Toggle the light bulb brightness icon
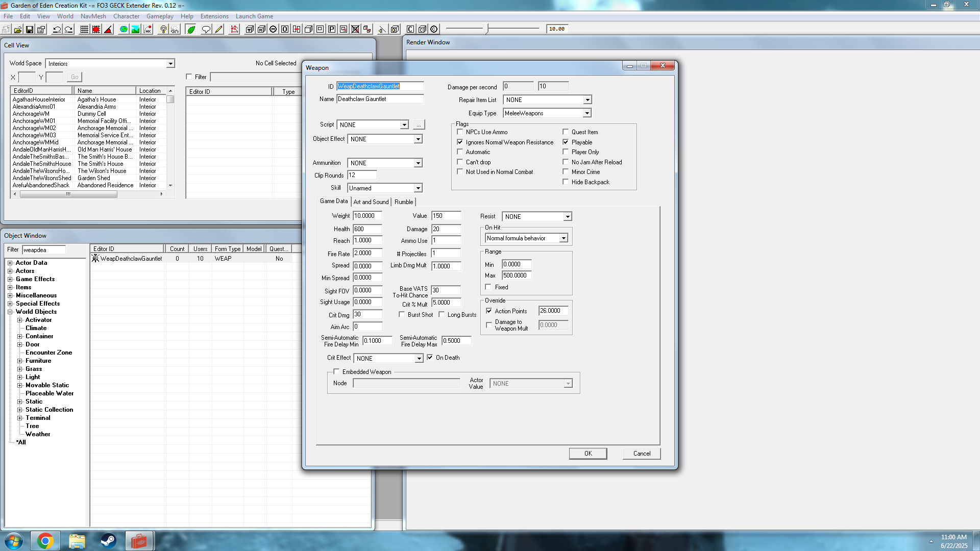 point(163,29)
